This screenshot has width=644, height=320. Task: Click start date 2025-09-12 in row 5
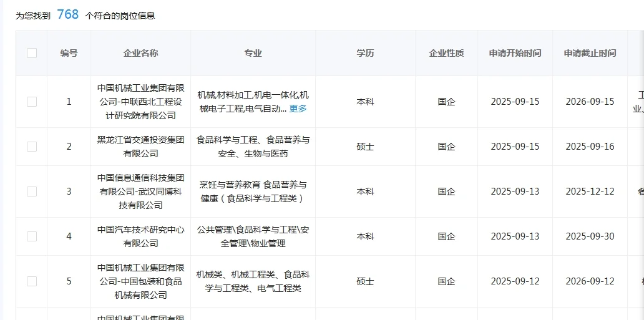pyautogui.click(x=515, y=281)
